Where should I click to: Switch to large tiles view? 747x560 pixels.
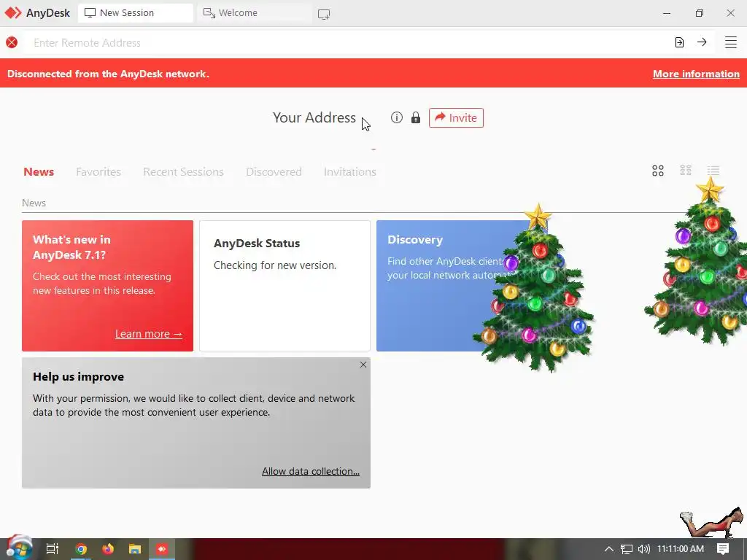(x=658, y=171)
